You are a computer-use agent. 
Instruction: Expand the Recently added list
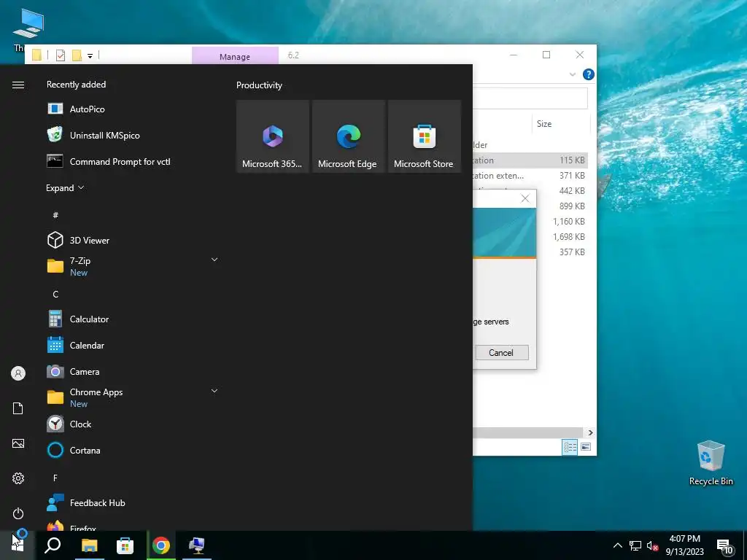coord(65,187)
